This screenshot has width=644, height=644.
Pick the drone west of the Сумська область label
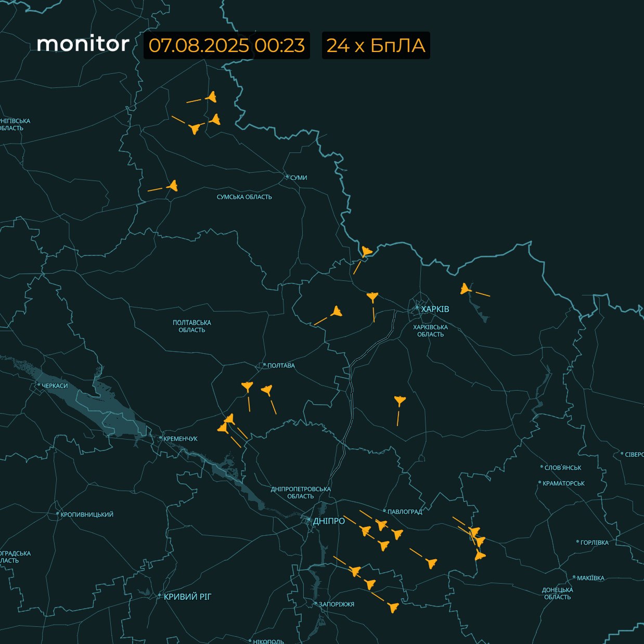click(173, 185)
